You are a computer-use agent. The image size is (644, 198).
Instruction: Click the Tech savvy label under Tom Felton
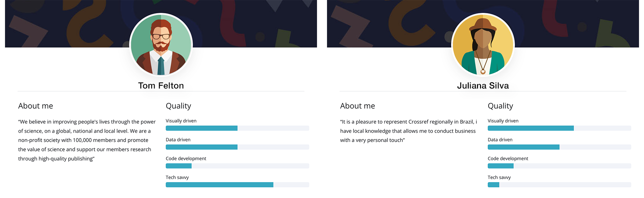177,177
